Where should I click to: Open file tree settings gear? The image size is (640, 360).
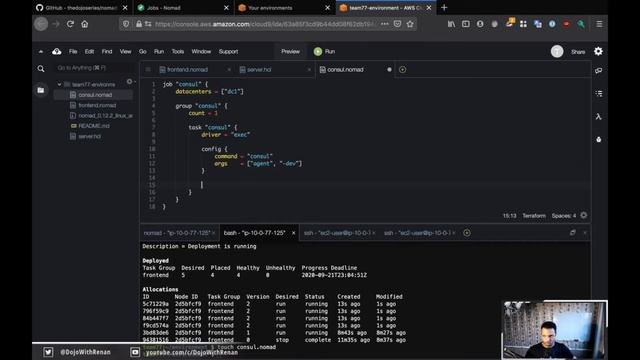(129, 82)
